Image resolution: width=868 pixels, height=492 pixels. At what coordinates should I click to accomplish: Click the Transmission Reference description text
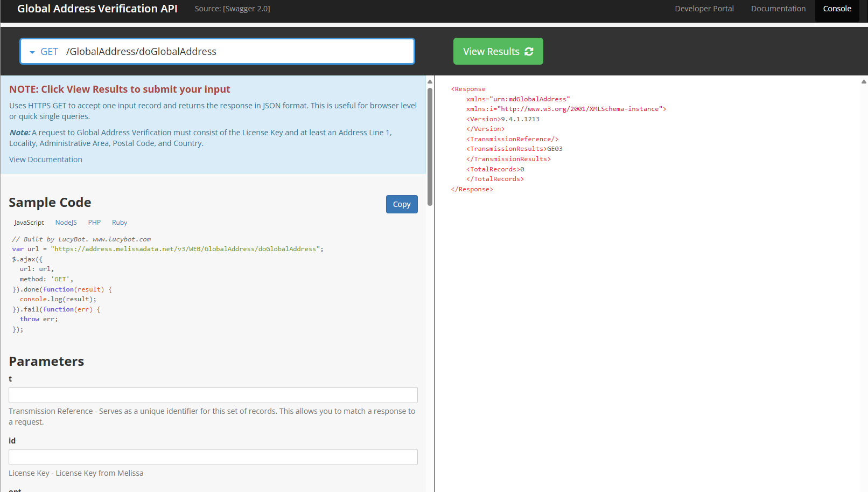pyautogui.click(x=212, y=417)
